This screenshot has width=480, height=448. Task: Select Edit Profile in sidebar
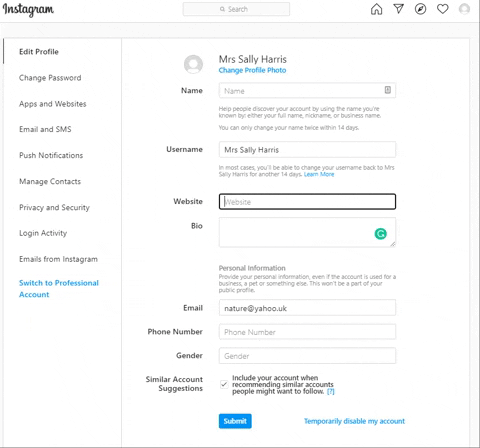pos(39,52)
